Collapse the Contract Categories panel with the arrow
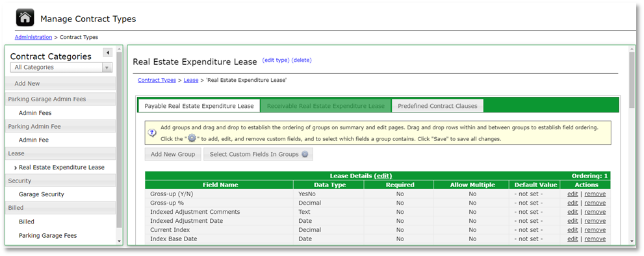This screenshot has height=256, width=644. [108, 53]
